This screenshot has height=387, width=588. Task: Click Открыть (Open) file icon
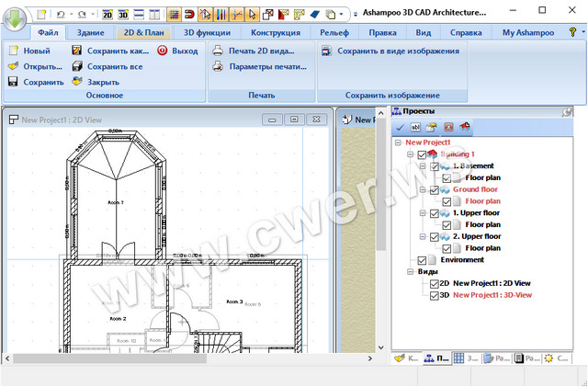14,67
